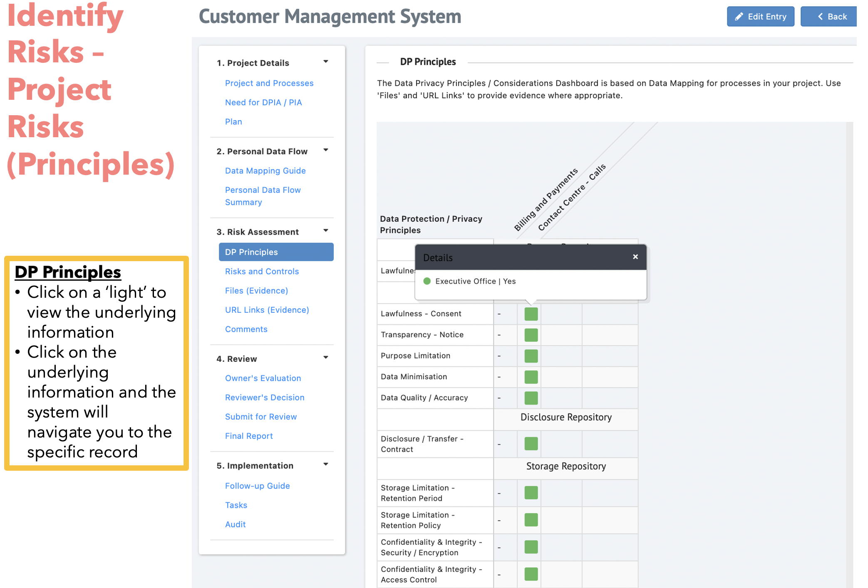Click green light for Transparency - Notice
The height and width of the screenshot is (588, 868).
531,335
